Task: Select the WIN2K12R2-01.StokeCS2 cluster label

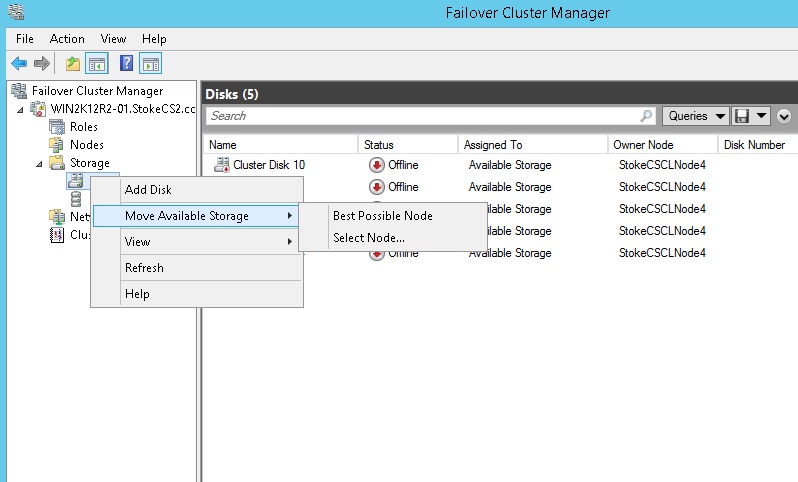Action: [123, 109]
